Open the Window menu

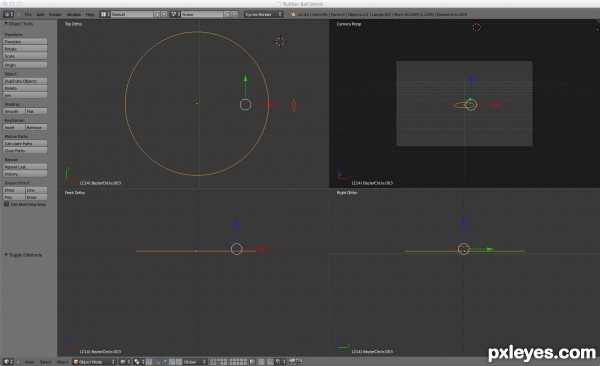pyautogui.click(x=74, y=15)
